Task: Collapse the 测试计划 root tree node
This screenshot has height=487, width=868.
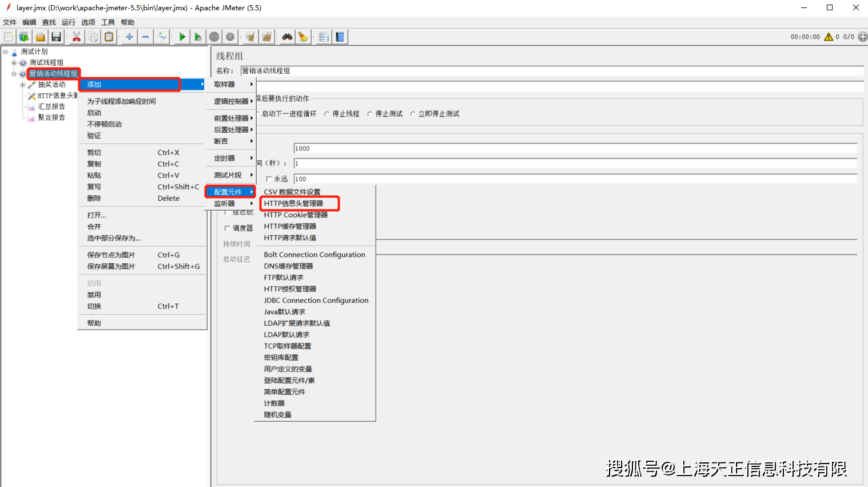Action: pyautogui.click(x=5, y=52)
